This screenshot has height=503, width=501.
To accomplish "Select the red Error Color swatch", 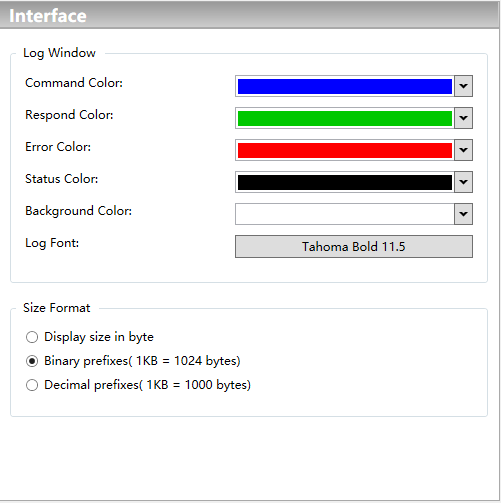I will (x=345, y=150).
